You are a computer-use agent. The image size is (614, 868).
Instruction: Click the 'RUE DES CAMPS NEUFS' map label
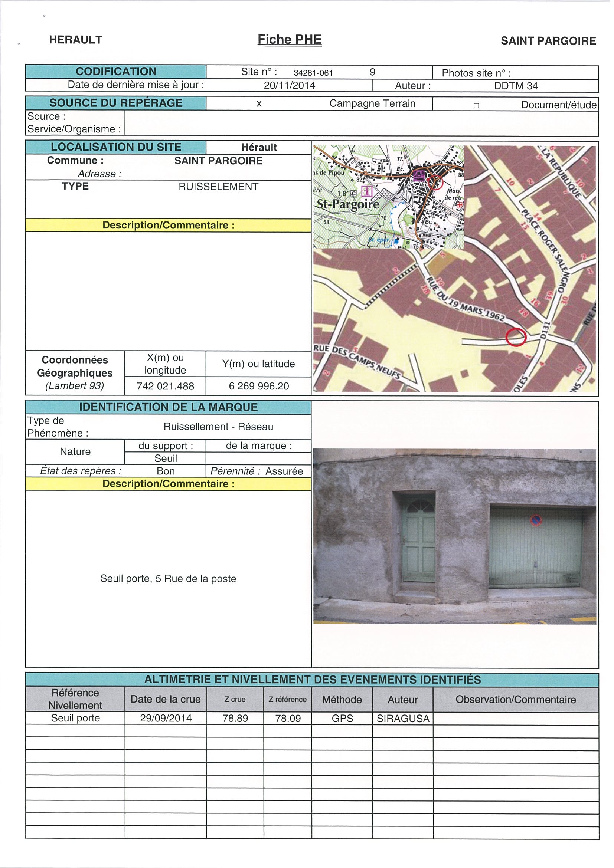pyautogui.click(x=357, y=362)
